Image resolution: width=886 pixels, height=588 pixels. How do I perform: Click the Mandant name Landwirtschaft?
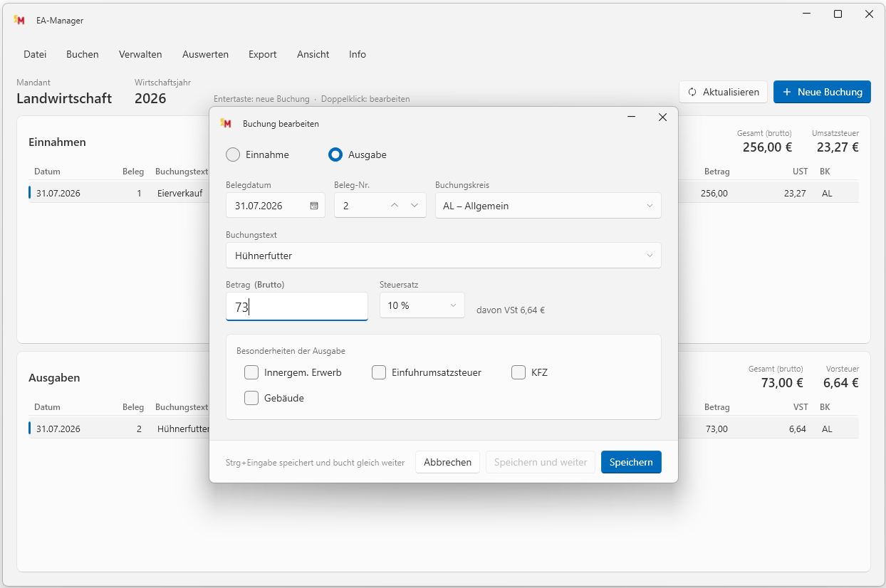[64, 98]
